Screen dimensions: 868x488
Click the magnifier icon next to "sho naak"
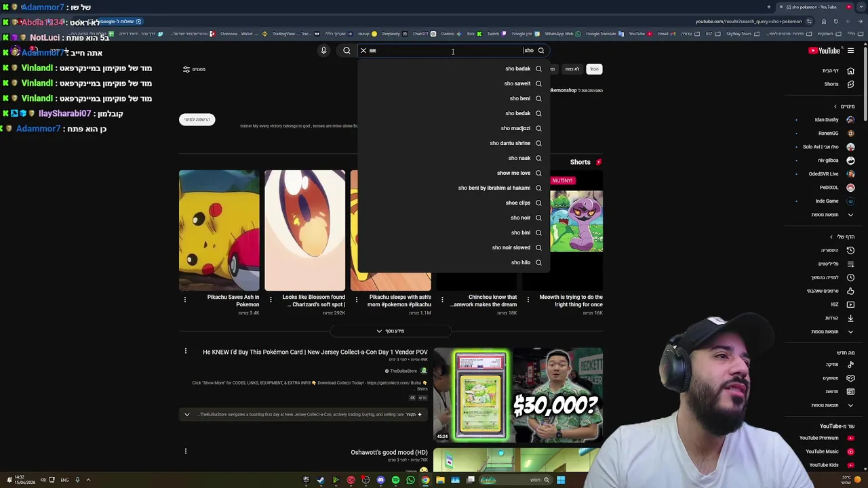(x=538, y=158)
